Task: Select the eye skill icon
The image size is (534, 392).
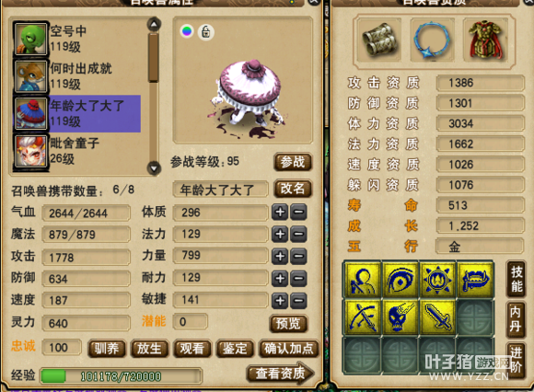Action: point(400,280)
